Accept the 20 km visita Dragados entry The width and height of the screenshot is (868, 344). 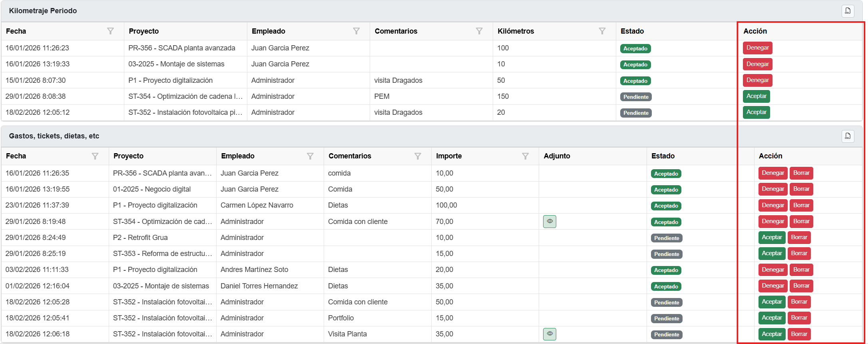tap(756, 112)
